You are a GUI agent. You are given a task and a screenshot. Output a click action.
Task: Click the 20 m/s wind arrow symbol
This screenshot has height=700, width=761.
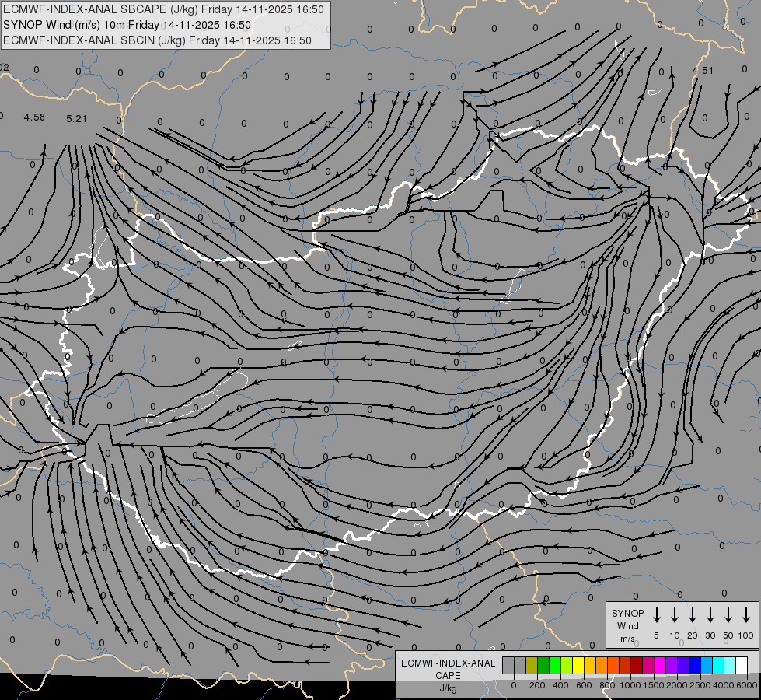pyautogui.click(x=692, y=615)
